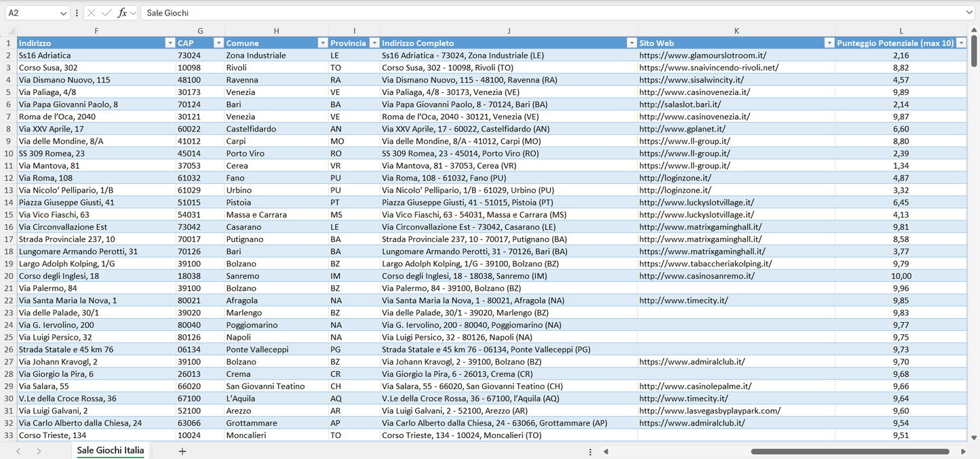Open the Sito Web column filter dropdown
The image size is (980, 459).
829,42
